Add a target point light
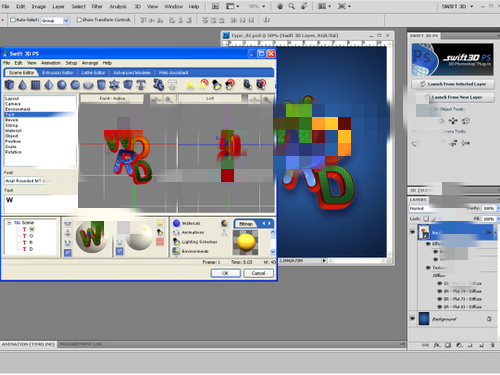 pyautogui.click(x=204, y=85)
